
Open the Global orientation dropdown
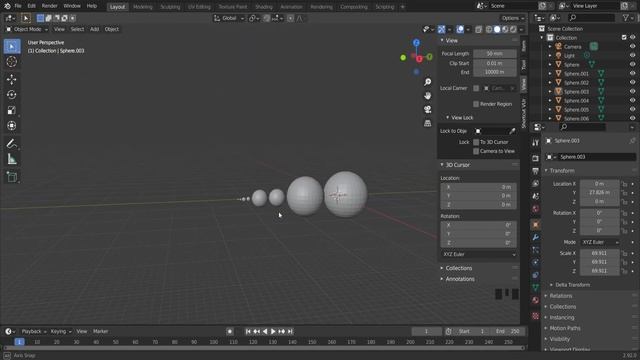point(229,18)
